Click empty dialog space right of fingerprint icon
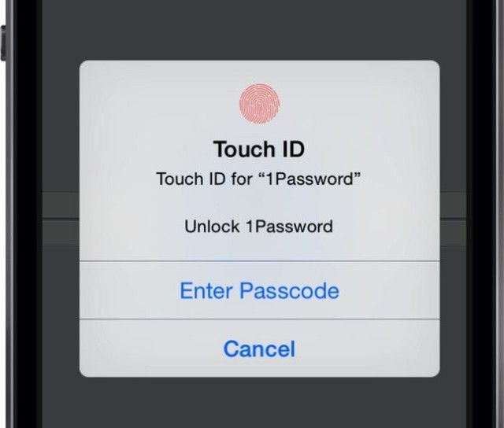The image size is (504, 428). click(360, 104)
